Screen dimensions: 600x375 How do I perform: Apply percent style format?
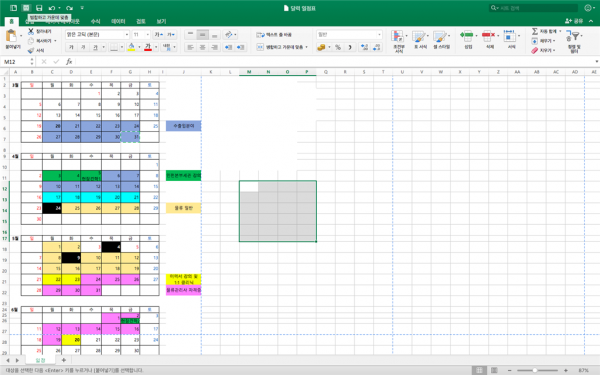coord(338,47)
